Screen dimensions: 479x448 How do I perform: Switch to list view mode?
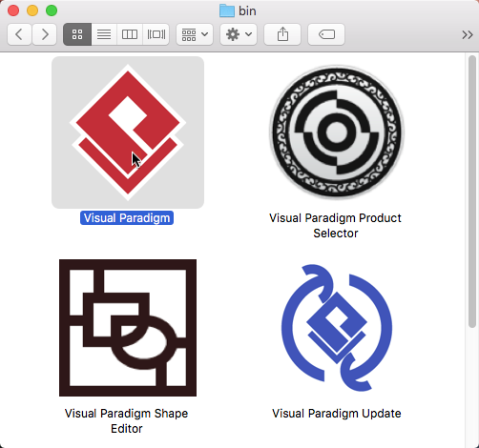coord(104,34)
